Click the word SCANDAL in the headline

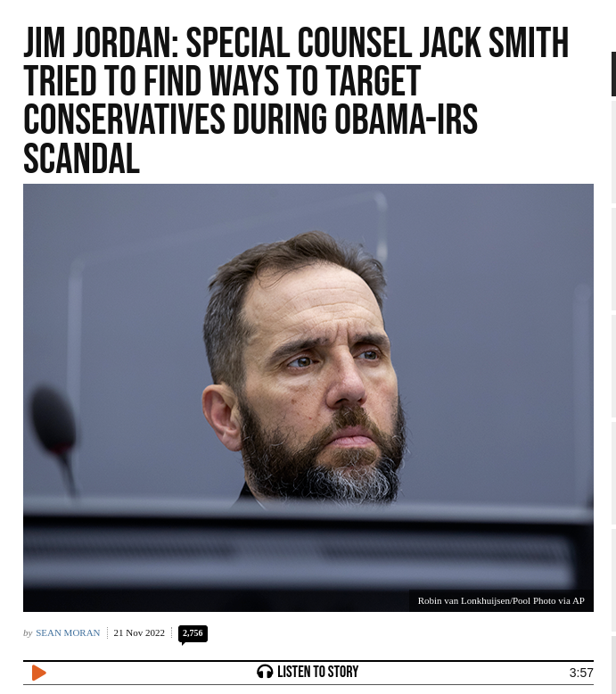tap(81, 159)
